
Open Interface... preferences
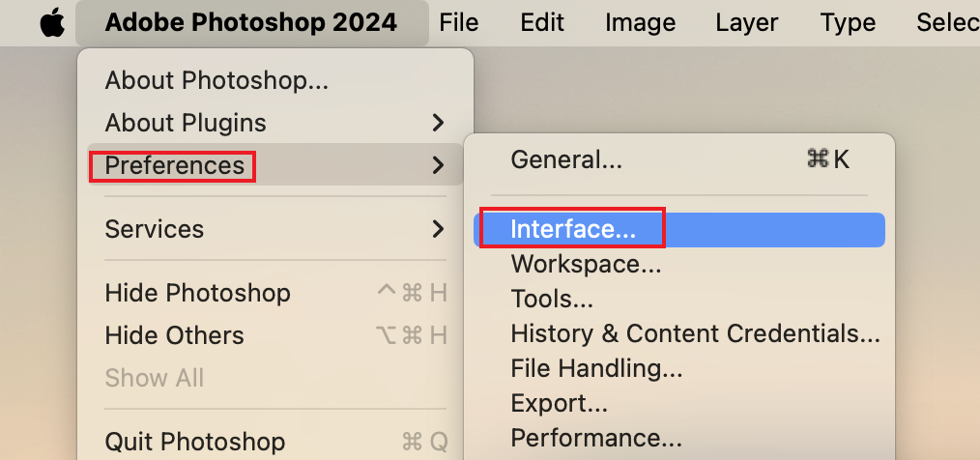679,229
